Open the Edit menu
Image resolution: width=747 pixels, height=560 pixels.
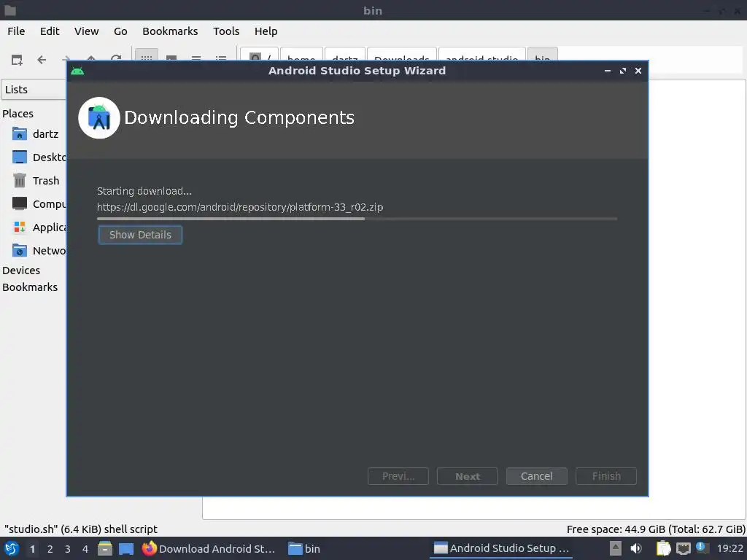click(x=50, y=31)
